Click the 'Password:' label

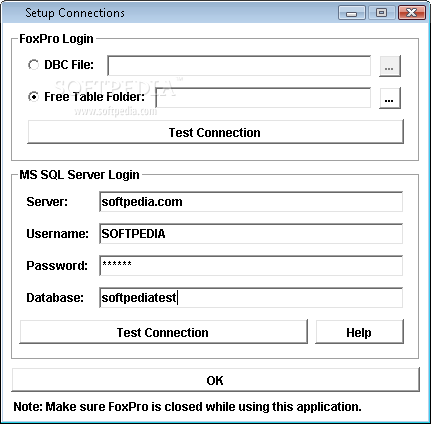pos(57,266)
